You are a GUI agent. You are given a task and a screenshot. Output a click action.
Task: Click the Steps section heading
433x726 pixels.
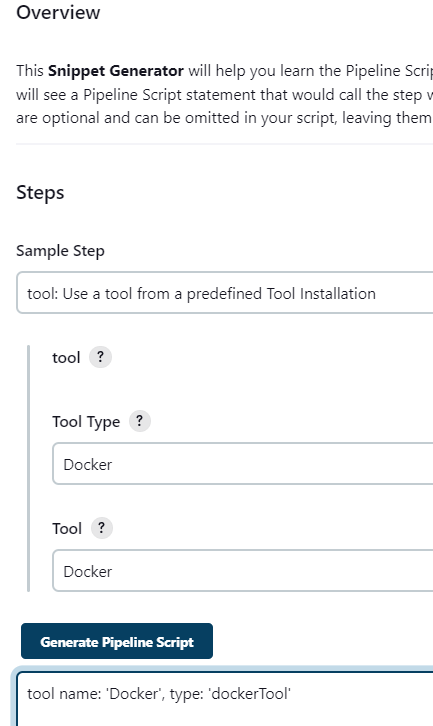coord(40,193)
